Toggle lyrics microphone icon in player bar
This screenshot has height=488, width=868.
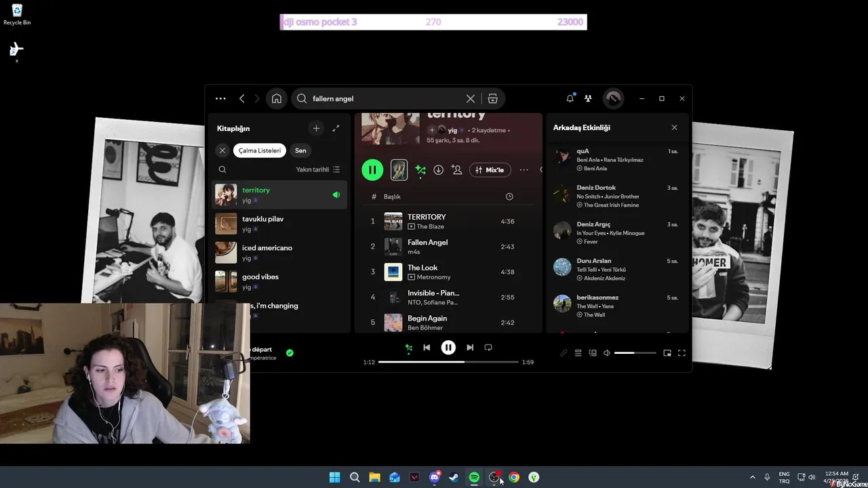click(x=564, y=353)
